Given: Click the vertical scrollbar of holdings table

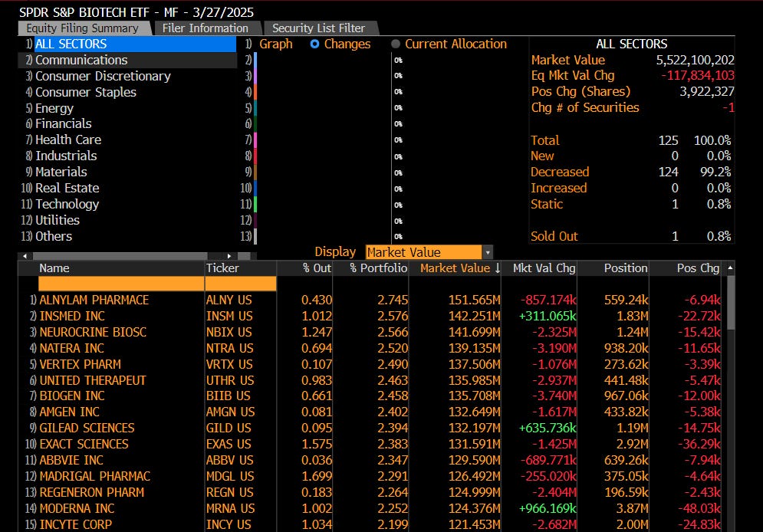Looking at the screenshot, I should pyautogui.click(x=730, y=303).
